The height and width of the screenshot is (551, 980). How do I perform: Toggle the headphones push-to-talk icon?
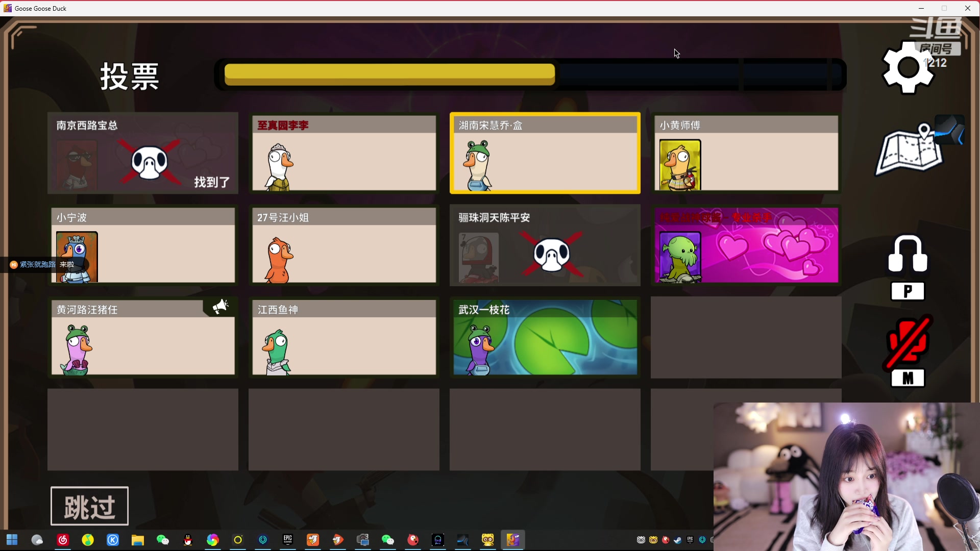tap(908, 254)
